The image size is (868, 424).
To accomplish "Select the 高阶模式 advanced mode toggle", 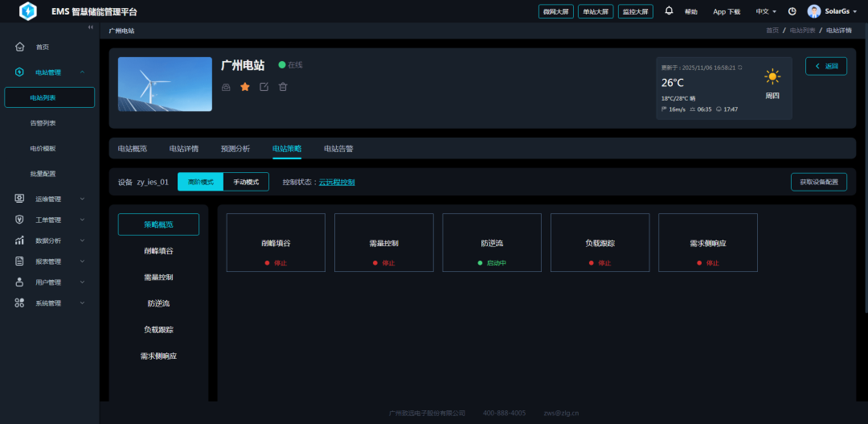I will 200,182.
